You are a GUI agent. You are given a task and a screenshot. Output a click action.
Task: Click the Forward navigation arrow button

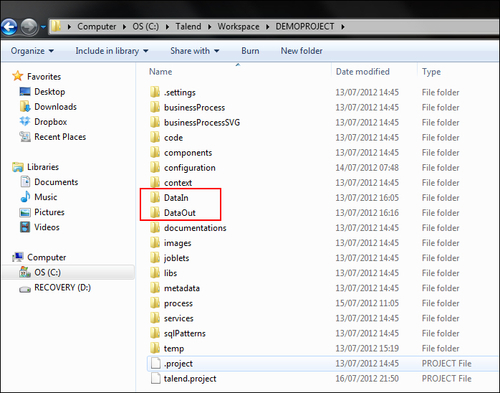pyautogui.click(x=29, y=27)
